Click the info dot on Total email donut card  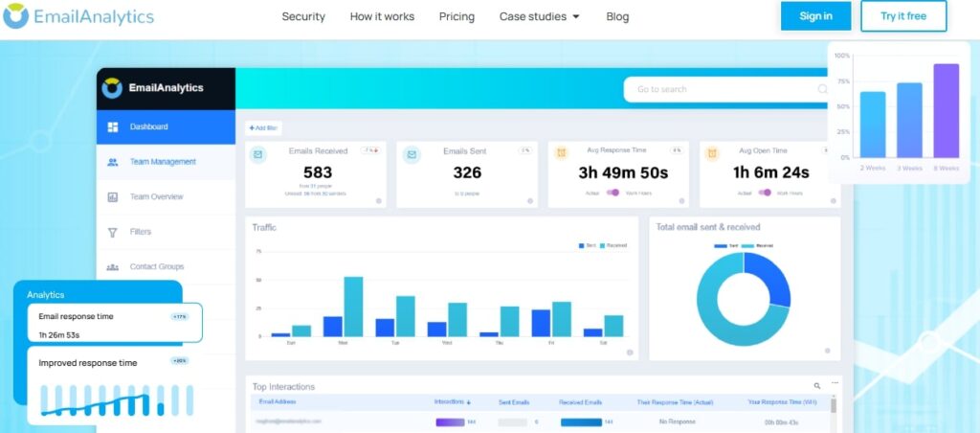coord(828,351)
